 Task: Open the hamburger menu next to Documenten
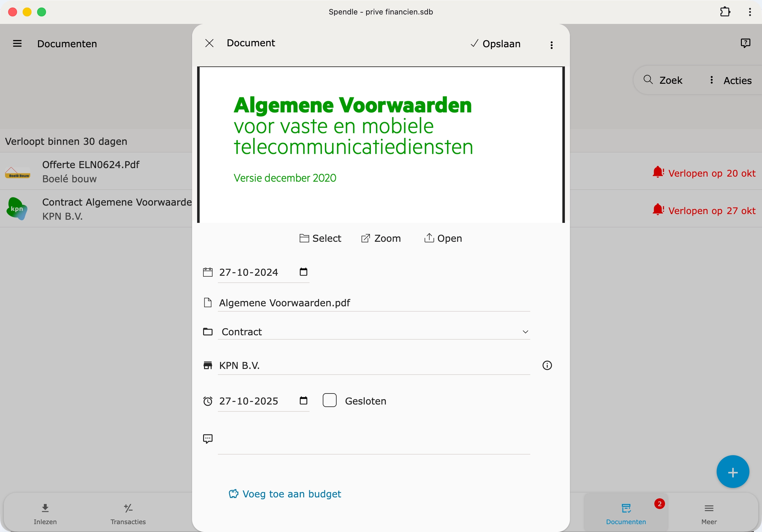(17, 43)
